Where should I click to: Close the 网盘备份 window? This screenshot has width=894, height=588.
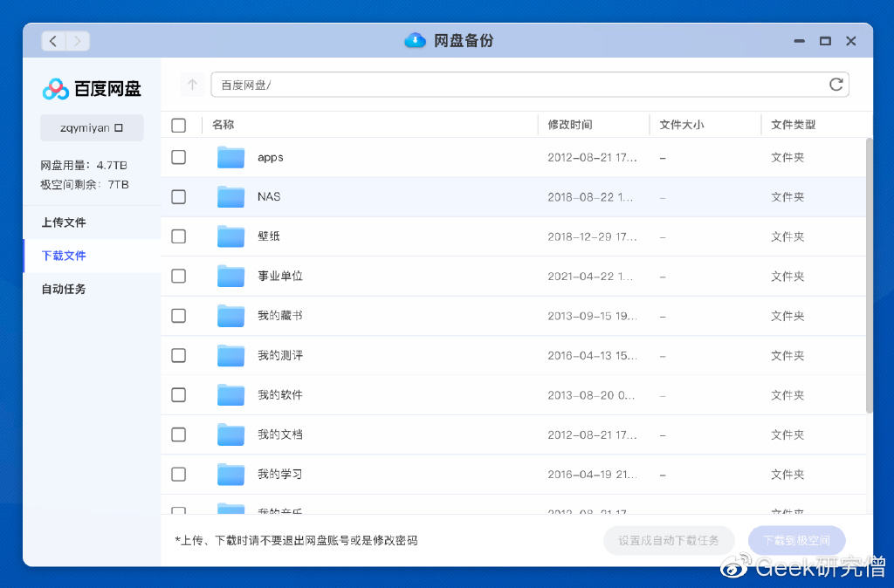coord(850,41)
